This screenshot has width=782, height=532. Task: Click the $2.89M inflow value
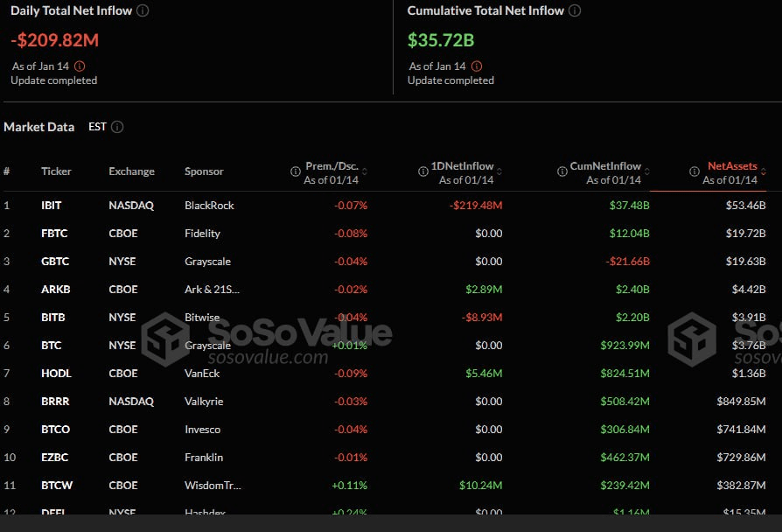pos(484,289)
